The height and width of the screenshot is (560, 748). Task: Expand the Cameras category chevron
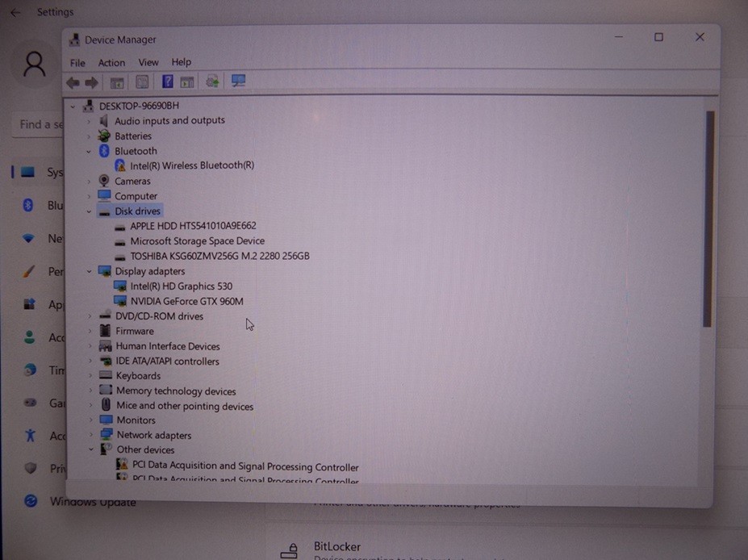[x=90, y=182]
